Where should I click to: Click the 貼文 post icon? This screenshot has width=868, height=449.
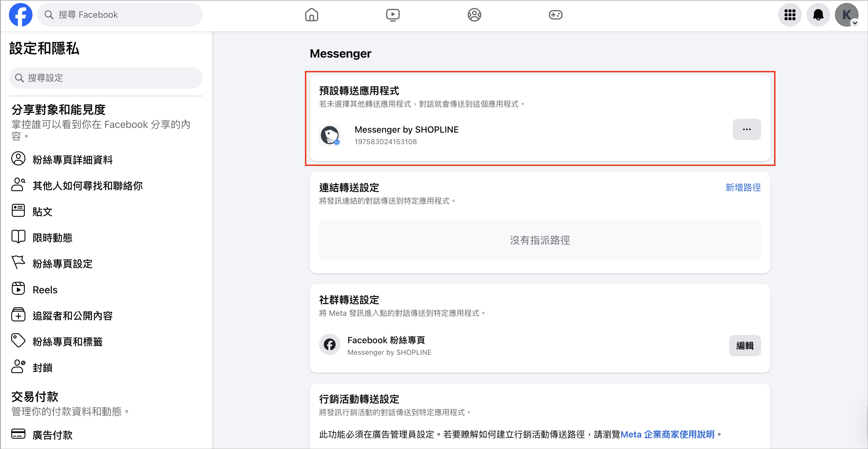[18, 211]
